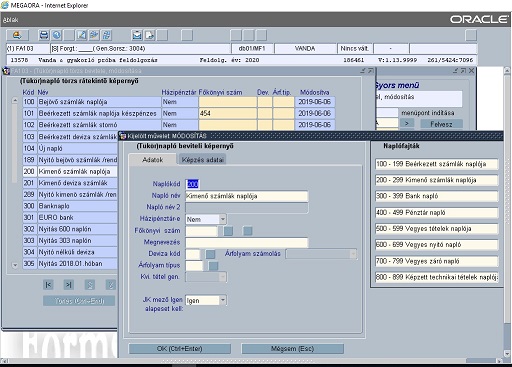The width and height of the screenshot is (512, 367).
Task: Click the document export toolbar icon
Action: [150, 35]
